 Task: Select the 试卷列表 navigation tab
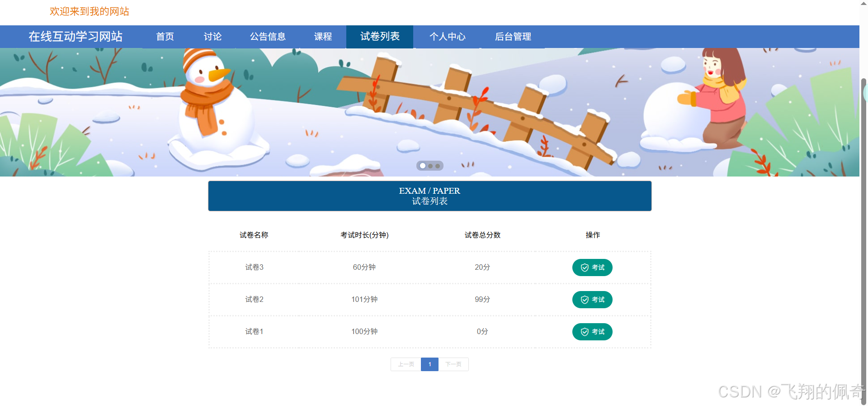coord(380,37)
